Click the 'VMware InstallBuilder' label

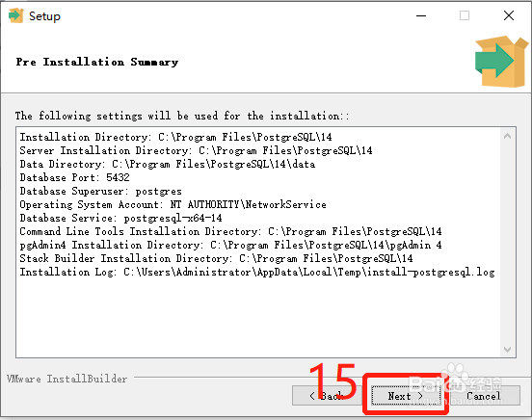[66, 379]
